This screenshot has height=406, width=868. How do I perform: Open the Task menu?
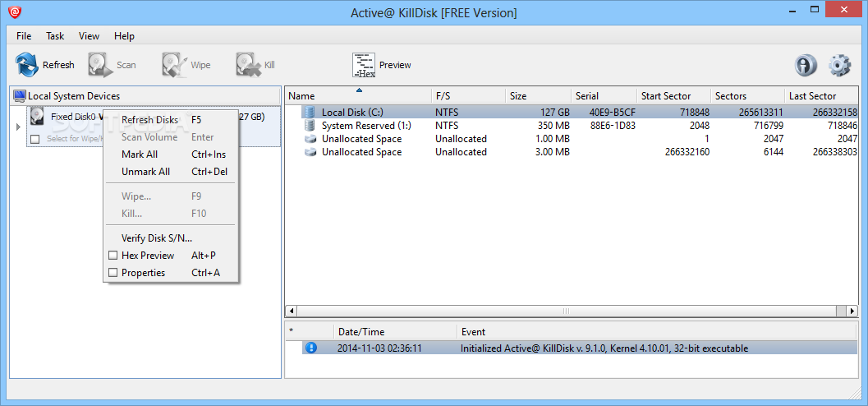pyautogui.click(x=55, y=36)
